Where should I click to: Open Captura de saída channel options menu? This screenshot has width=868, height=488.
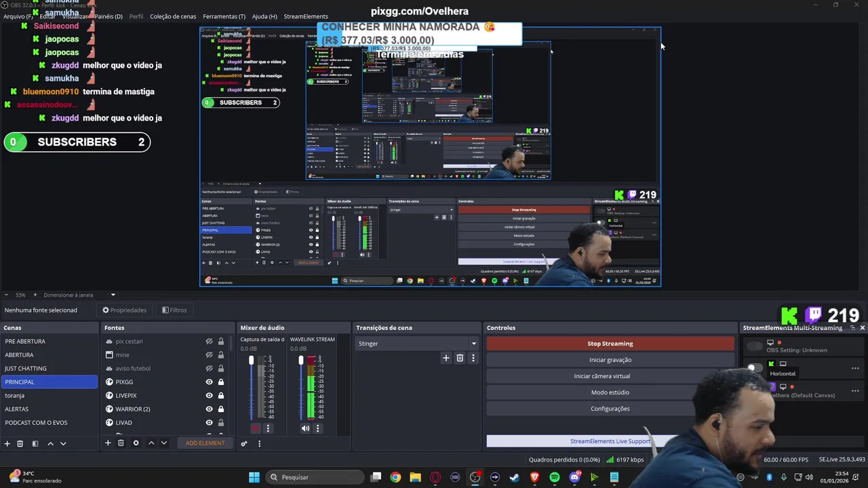268,428
